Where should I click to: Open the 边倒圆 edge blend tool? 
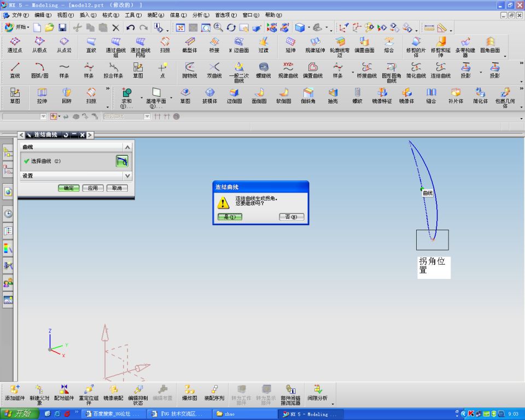pyautogui.click(x=235, y=96)
